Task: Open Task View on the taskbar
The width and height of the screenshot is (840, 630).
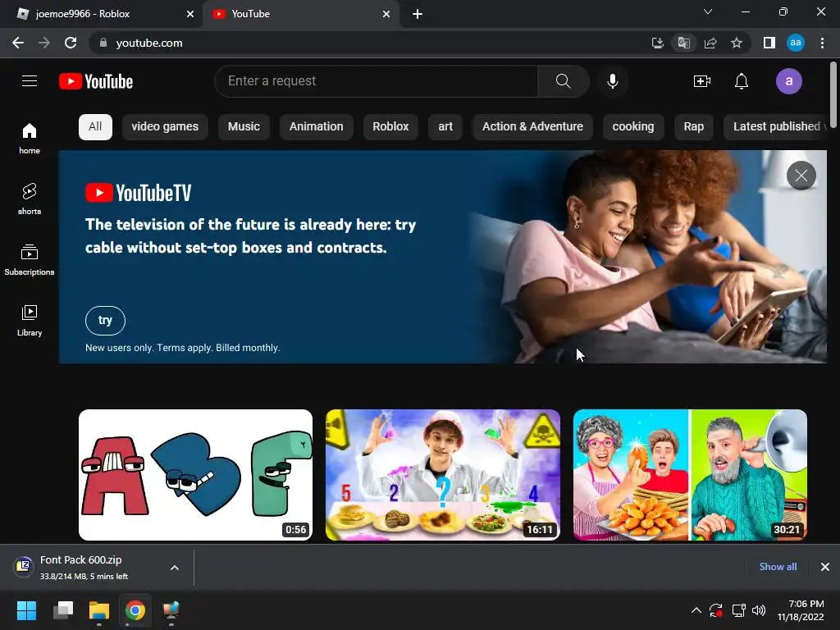Action: (63, 610)
